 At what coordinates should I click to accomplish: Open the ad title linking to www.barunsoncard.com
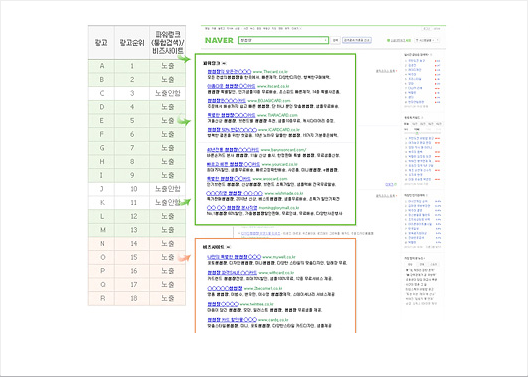click(233, 150)
